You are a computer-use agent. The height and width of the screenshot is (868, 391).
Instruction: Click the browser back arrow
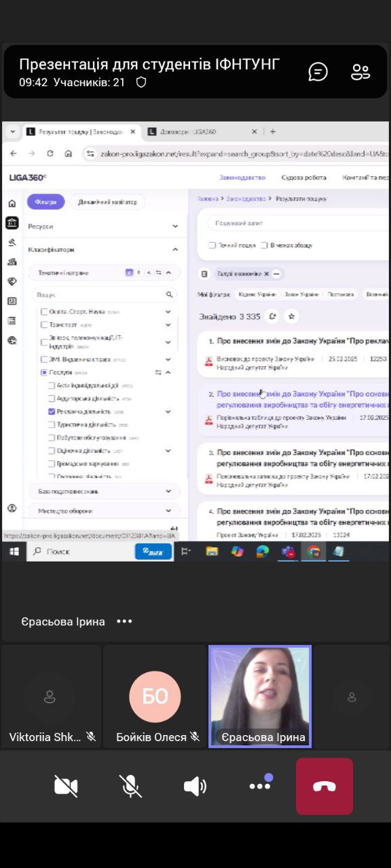14,154
